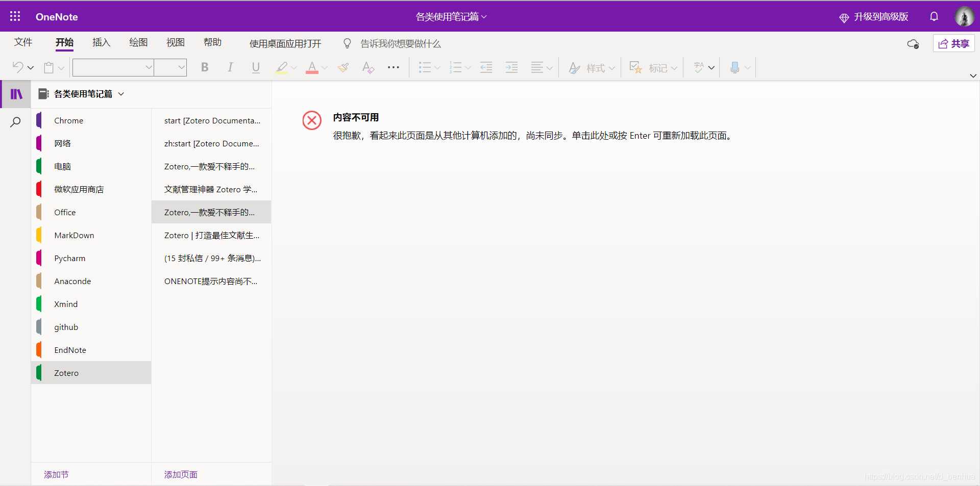This screenshot has width=980, height=486.
Task: Click 添加节 to add a section
Action: (x=56, y=474)
